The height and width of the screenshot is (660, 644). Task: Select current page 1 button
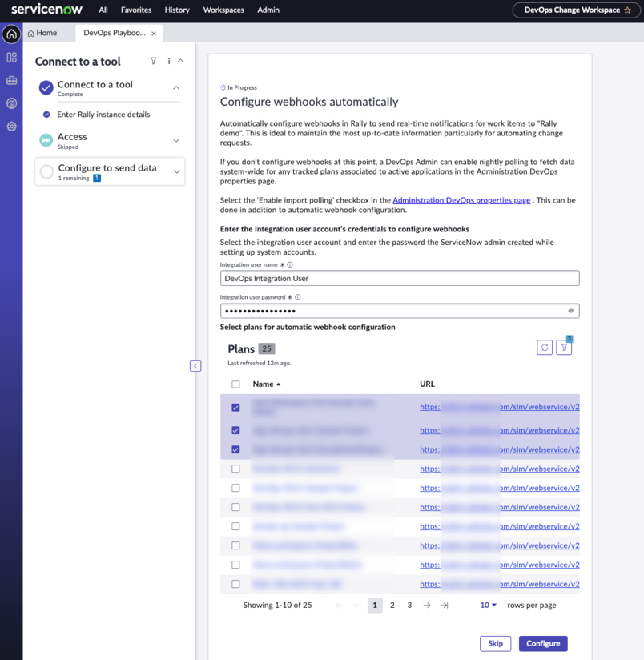click(375, 605)
